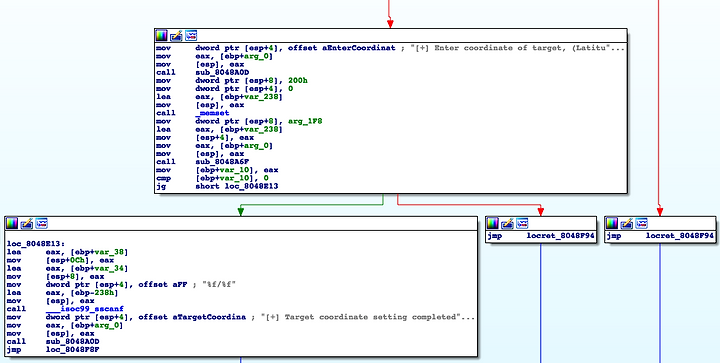Screen dimensions: 720x363
Task: Select the offset aEnterCoordinat operand
Action: point(342,48)
